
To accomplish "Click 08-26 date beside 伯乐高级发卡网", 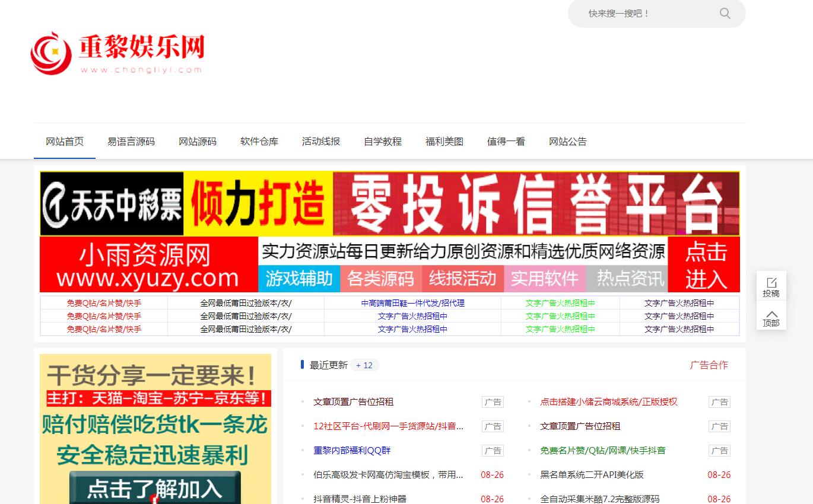I will coord(493,475).
